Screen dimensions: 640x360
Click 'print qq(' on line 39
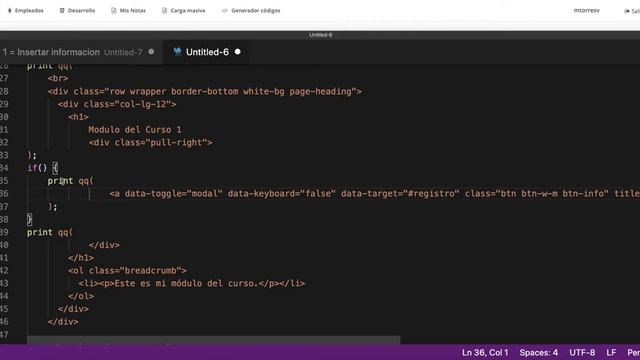coord(50,232)
